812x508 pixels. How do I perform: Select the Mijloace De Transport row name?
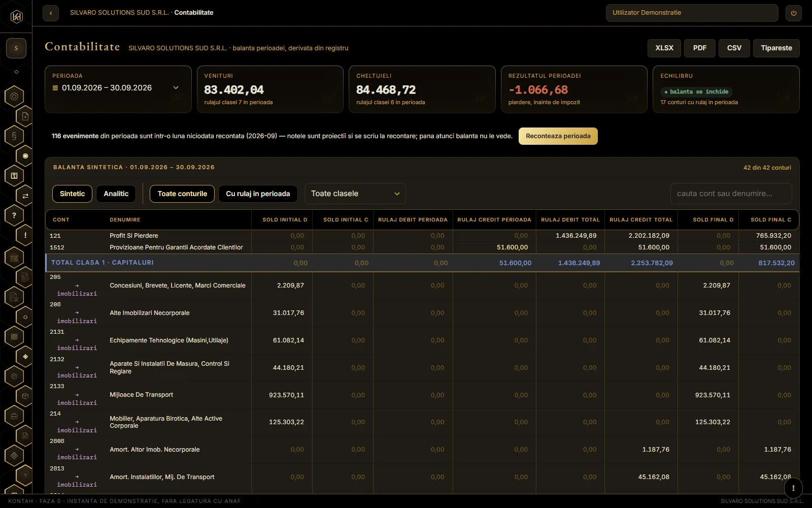pyautogui.click(x=141, y=395)
